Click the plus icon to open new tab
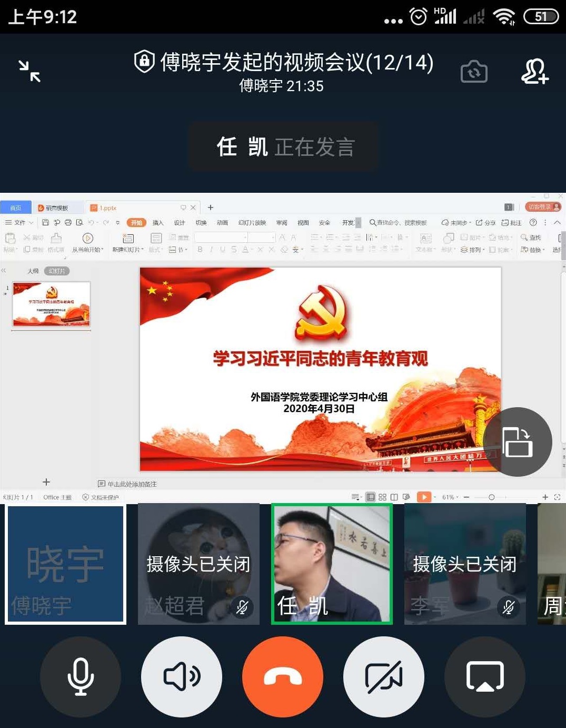The height and width of the screenshot is (728, 566). (211, 208)
